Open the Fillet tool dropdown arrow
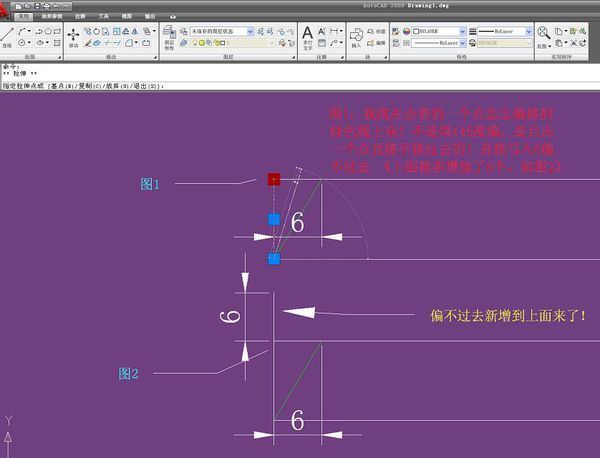Image resolution: width=600 pixels, height=458 pixels. coord(136,43)
